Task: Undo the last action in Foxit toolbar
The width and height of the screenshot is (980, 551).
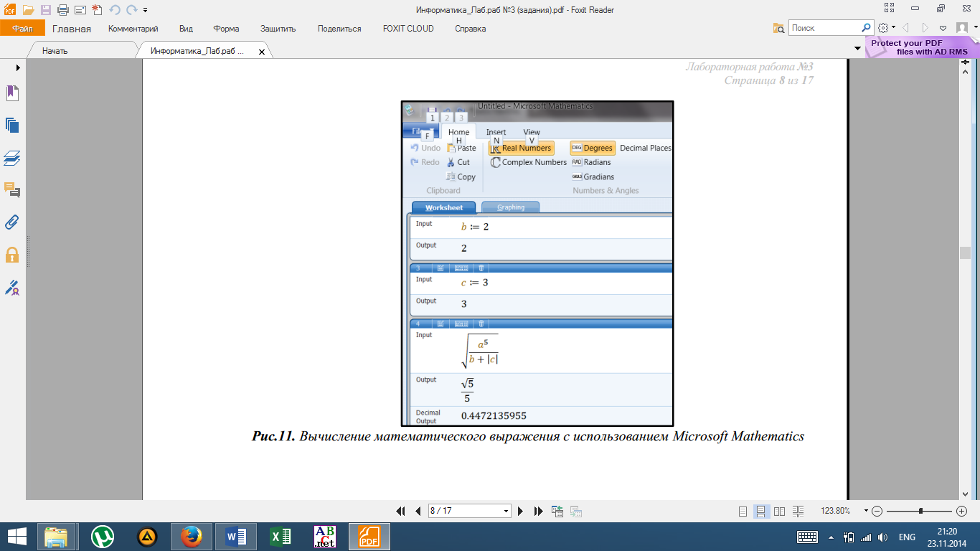Action: click(x=115, y=10)
